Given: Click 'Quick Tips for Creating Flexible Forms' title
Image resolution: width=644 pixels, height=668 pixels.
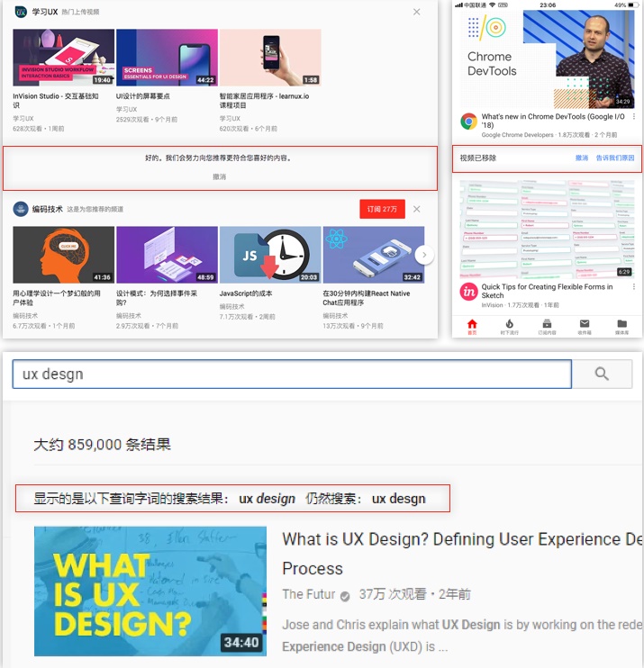Looking at the screenshot, I should [547, 291].
